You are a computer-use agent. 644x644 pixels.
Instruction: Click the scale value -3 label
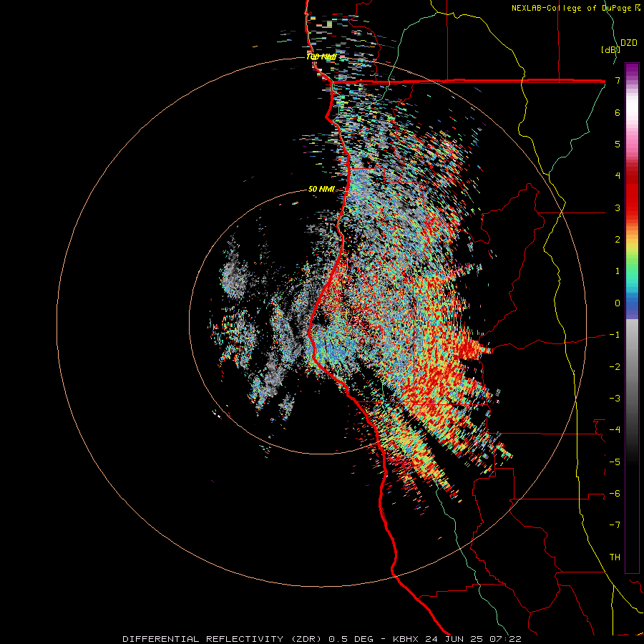615,399
